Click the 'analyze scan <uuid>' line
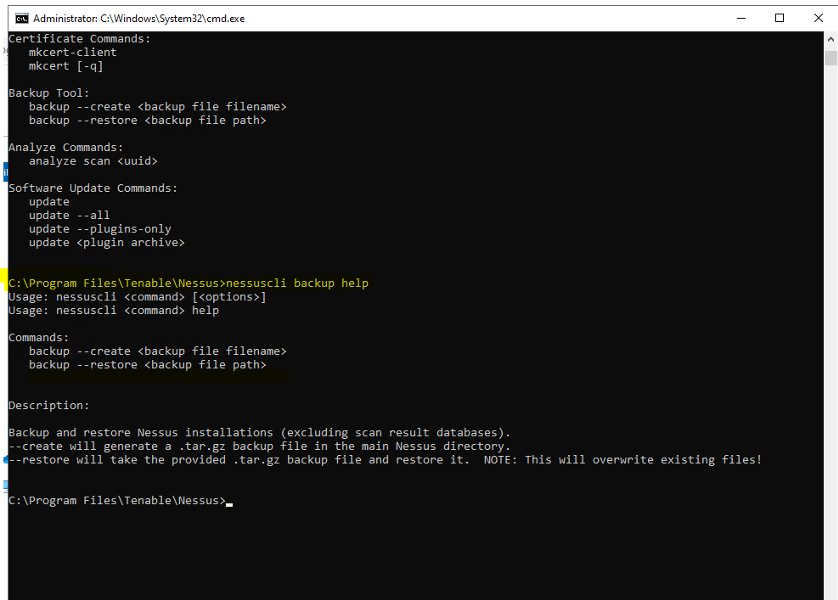Screen dimensions: 838x600 click(93, 161)
